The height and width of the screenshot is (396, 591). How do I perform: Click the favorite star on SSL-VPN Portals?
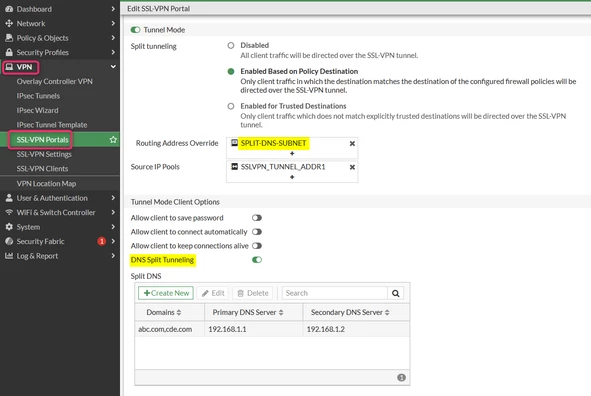[x=113, y=140]
